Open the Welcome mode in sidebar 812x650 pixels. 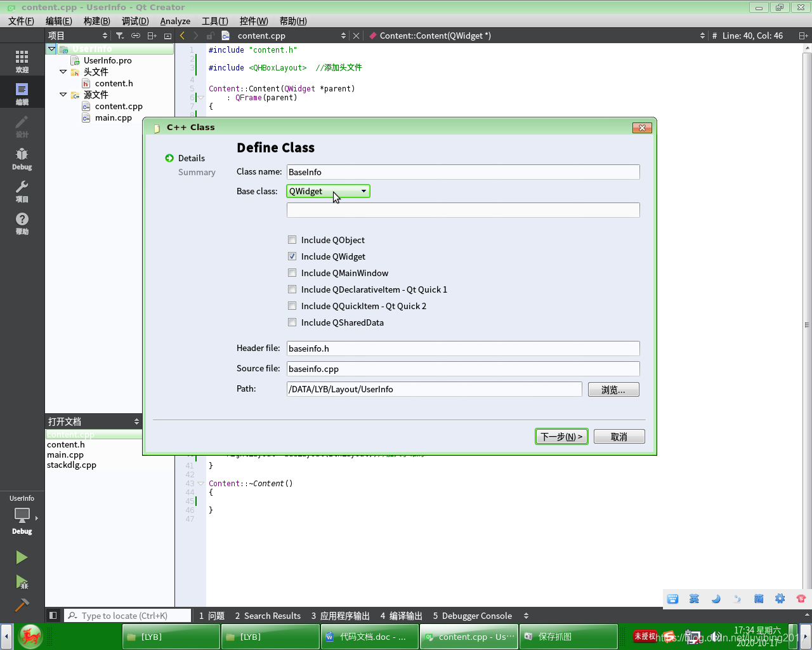[x=22, y=61]
